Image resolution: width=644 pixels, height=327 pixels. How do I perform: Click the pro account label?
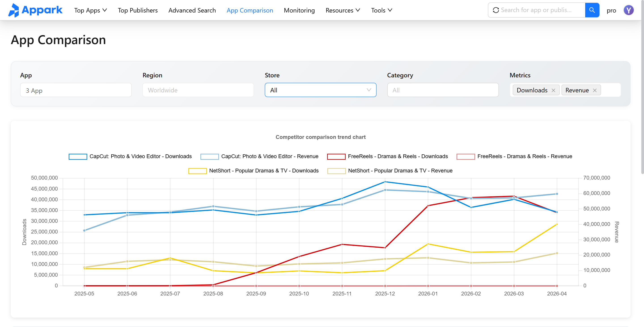pyautogui.click(x=611, y=11)
